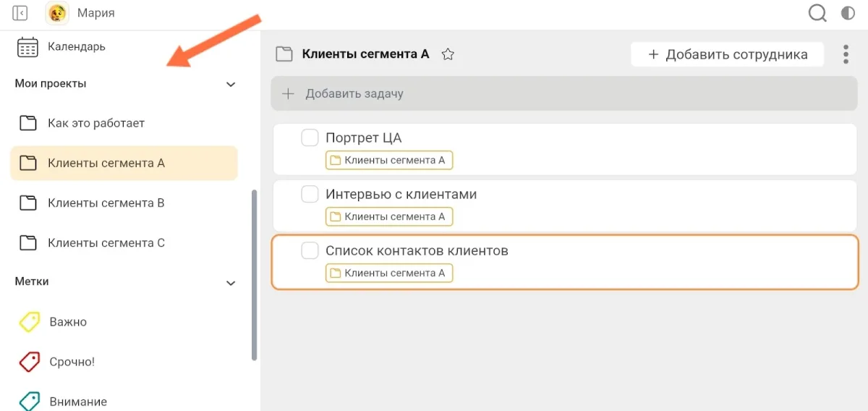The image size is (868, 411).
Task: Open the three-dot project options menu
Action: point(846,54)
